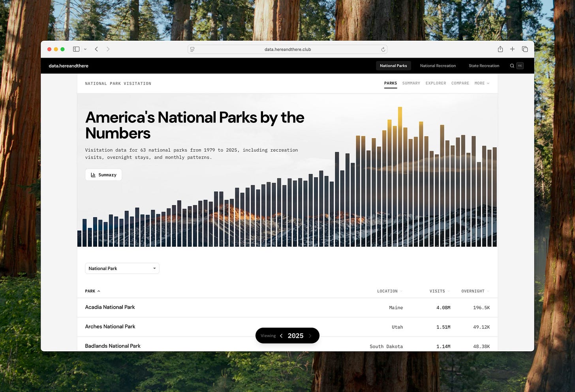Show tab overview icon
The width and height of the screenshot is (575, 392).
(525, 49)
